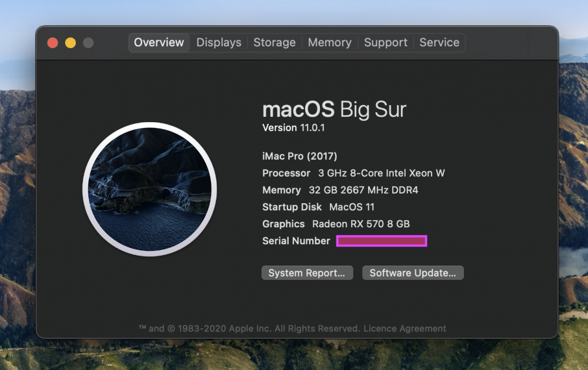Click the Graphics label
The width and height of the screenshot is (588, 370).
click(283, 224)
